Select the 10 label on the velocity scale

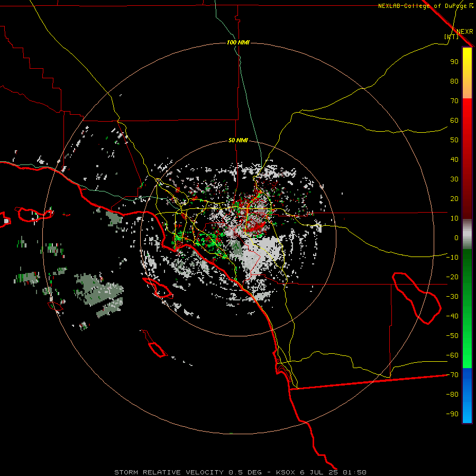pos(454,218)
